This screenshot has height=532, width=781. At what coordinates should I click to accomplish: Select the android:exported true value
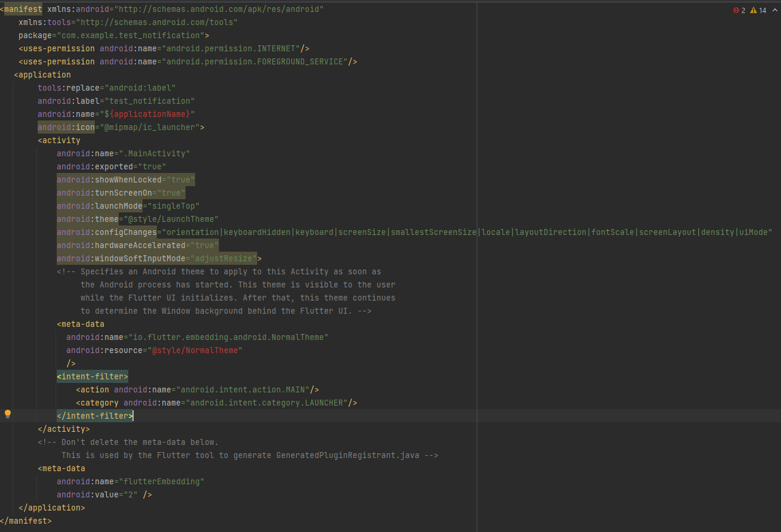pos(152,166)
